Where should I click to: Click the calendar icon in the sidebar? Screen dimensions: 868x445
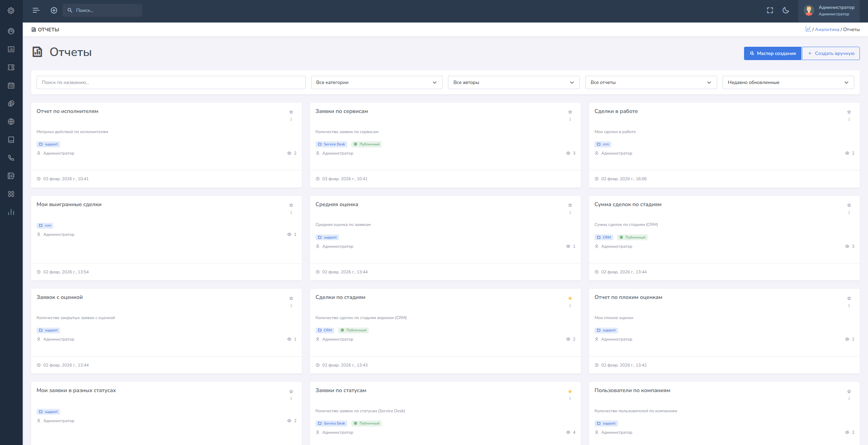click(11, 85)
